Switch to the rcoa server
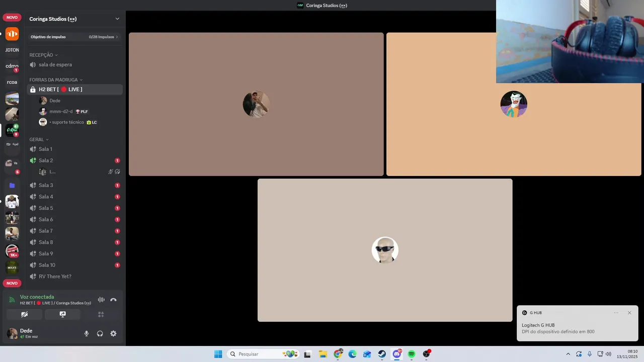The image size is (644, 362). [x=12, y=82]
